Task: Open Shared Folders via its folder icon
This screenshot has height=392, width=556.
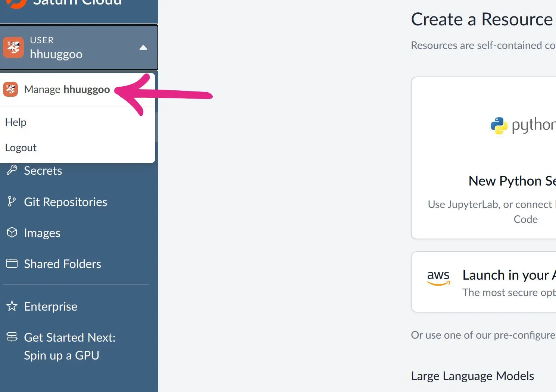Action: point(12,263)
